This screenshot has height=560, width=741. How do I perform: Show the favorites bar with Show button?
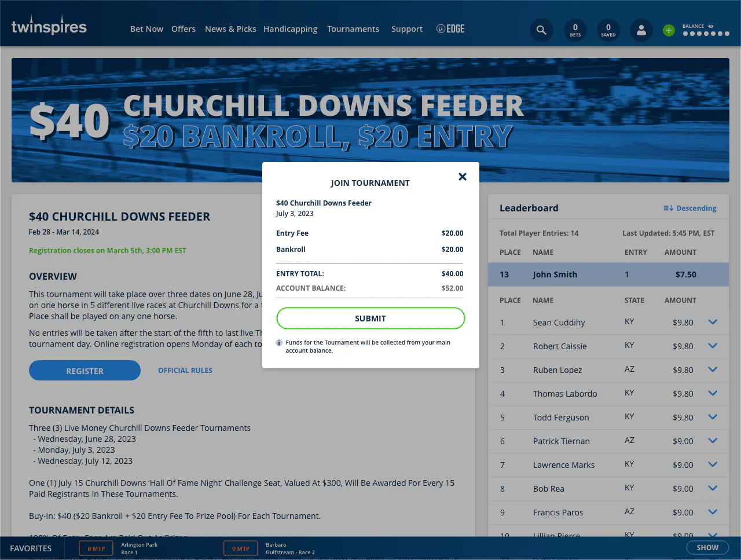coord(707,548)
